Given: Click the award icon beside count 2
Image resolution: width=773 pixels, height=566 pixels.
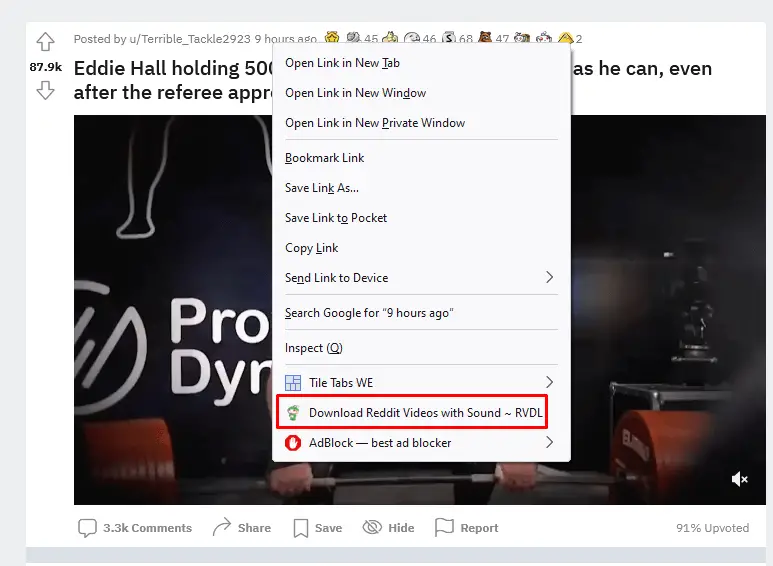Looking at the screenshot, I should (x=565, y=38).
